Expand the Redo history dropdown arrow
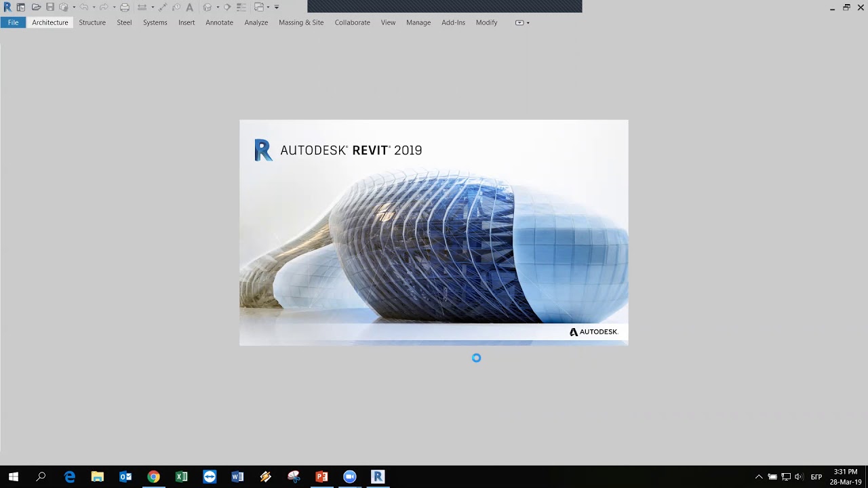868x488 pixels. (x=114, y=7)
